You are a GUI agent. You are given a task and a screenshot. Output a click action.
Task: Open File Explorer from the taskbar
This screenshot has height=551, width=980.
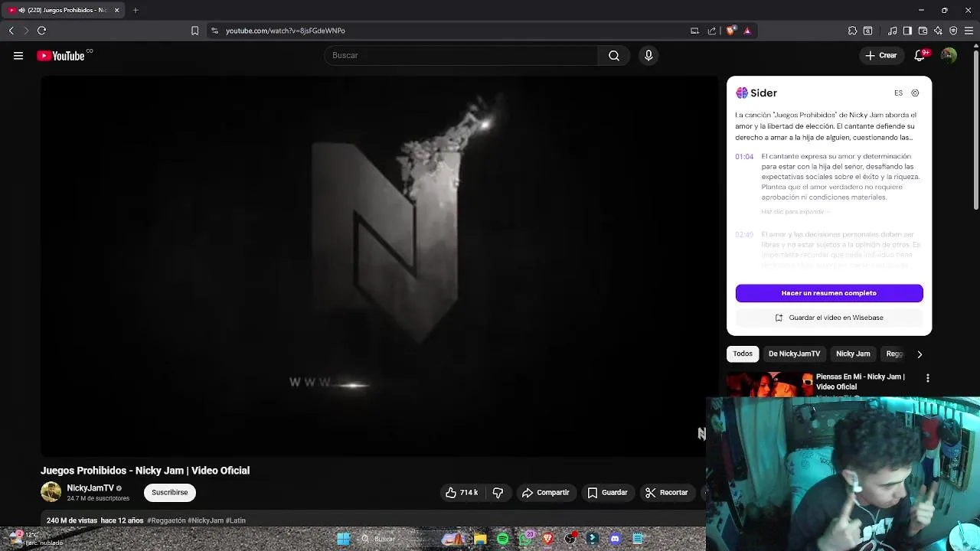point(480,539)
